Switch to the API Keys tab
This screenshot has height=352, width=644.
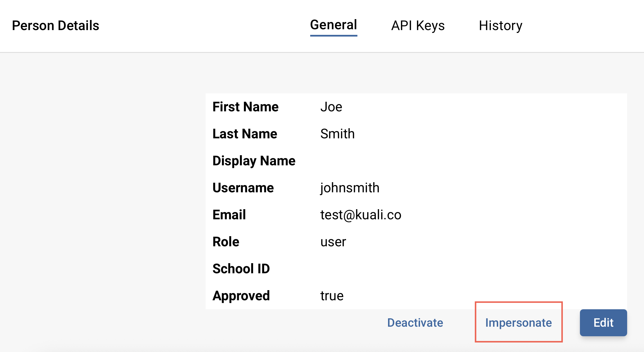[418, 25]
